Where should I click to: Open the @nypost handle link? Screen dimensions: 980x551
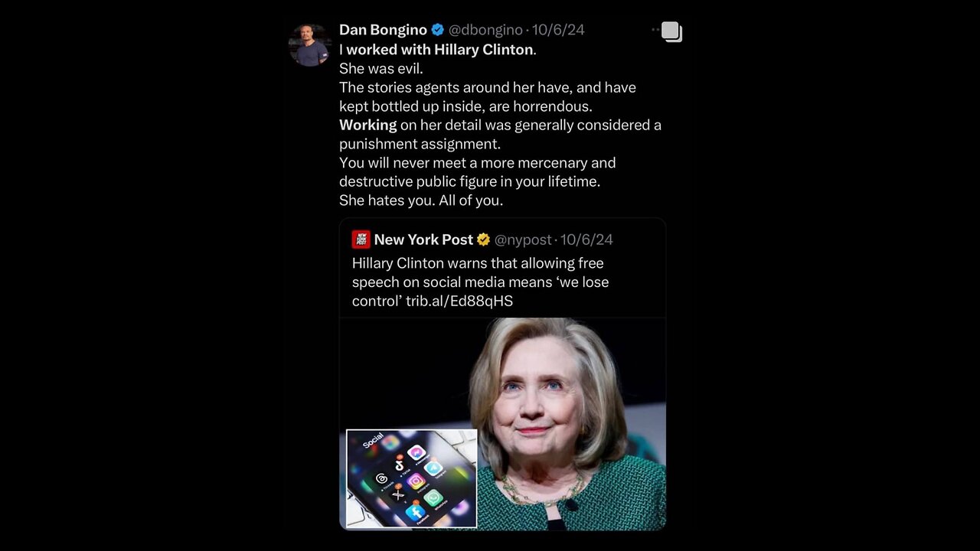[x=523, y=240]
